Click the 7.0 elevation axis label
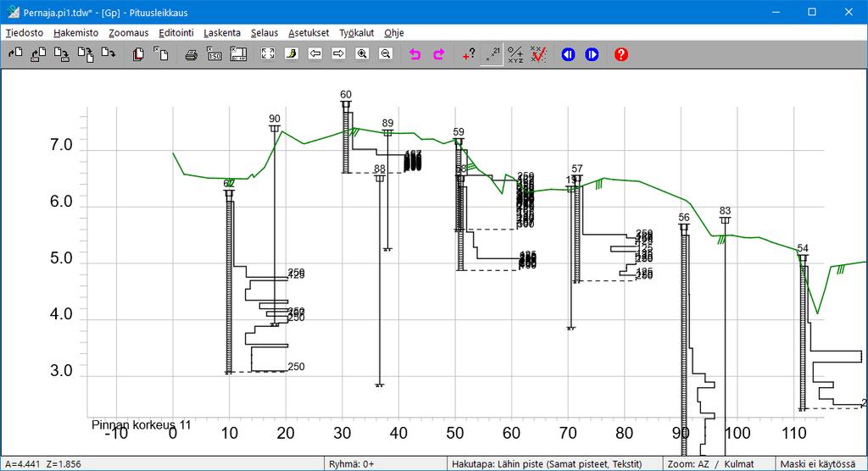 pos(61,145)
